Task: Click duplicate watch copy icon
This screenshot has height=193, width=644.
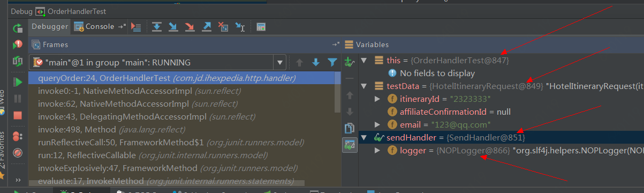Action: coord(350,128)
